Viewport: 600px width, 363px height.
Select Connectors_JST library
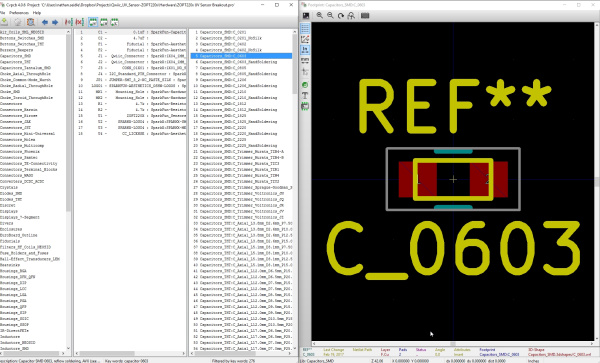33,127
